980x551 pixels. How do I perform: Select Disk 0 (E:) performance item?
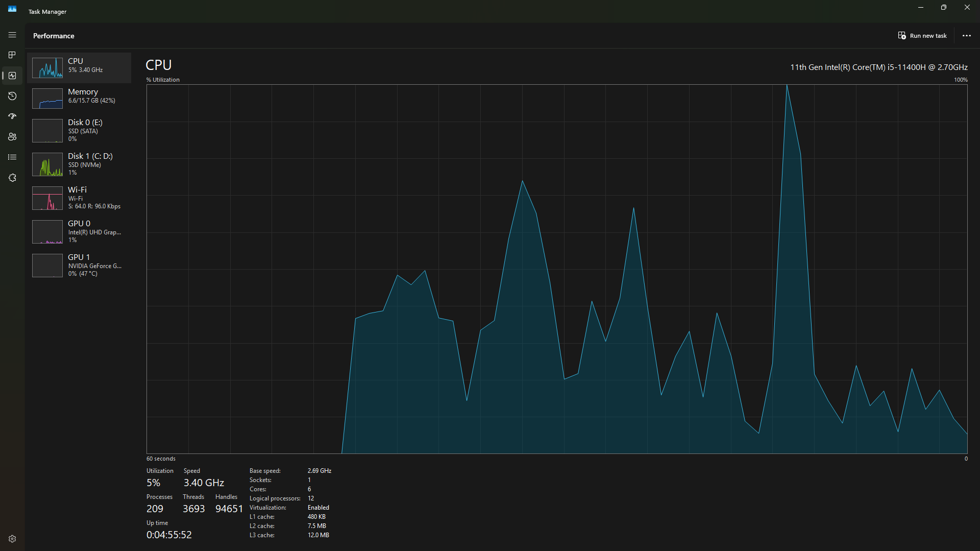pos(79,130)
